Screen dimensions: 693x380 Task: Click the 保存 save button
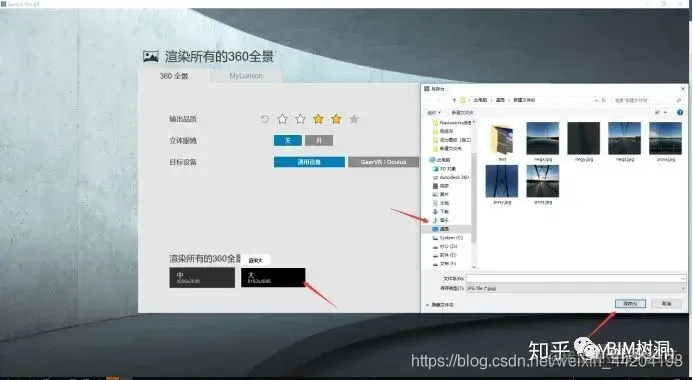point(630,304)
